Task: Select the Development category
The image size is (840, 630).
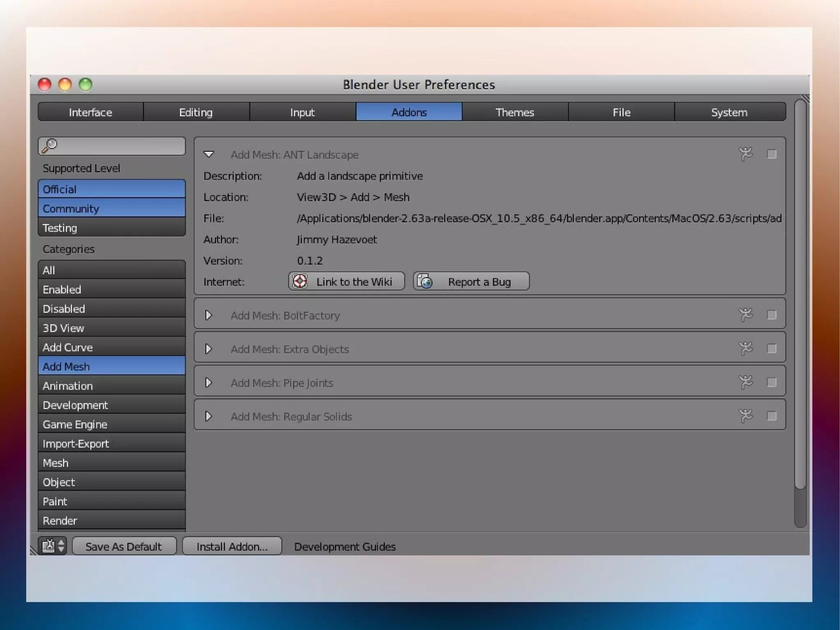Action: click(112, 405)
